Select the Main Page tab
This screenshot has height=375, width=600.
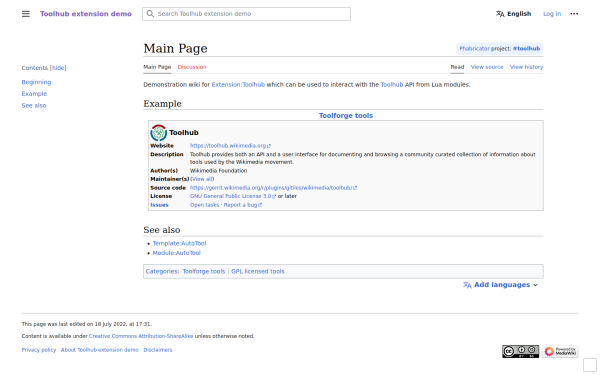point(157,67)
